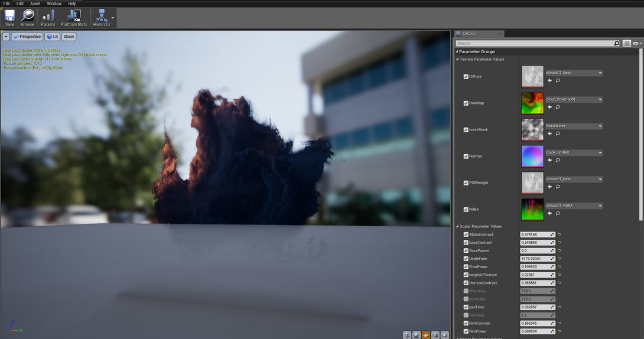Collapse the Scalar Parameter Values section
This screenshot has width=644, height=339.
point(457,227)
